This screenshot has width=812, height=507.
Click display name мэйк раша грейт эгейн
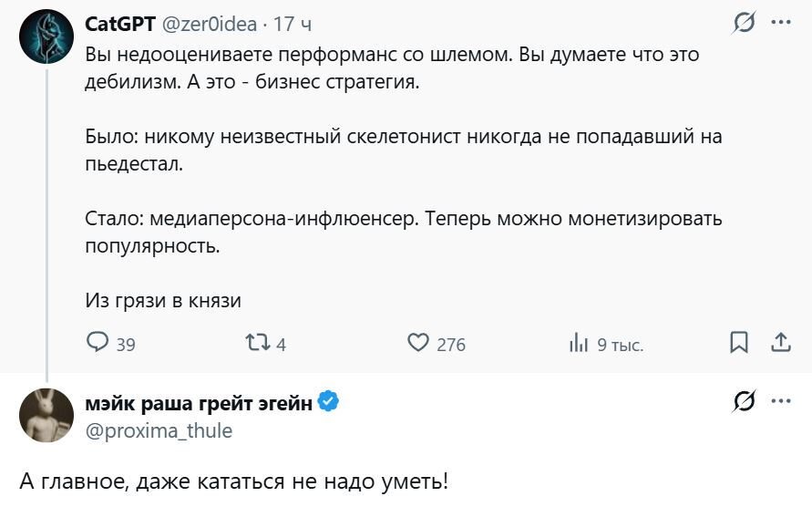[199, 402]
